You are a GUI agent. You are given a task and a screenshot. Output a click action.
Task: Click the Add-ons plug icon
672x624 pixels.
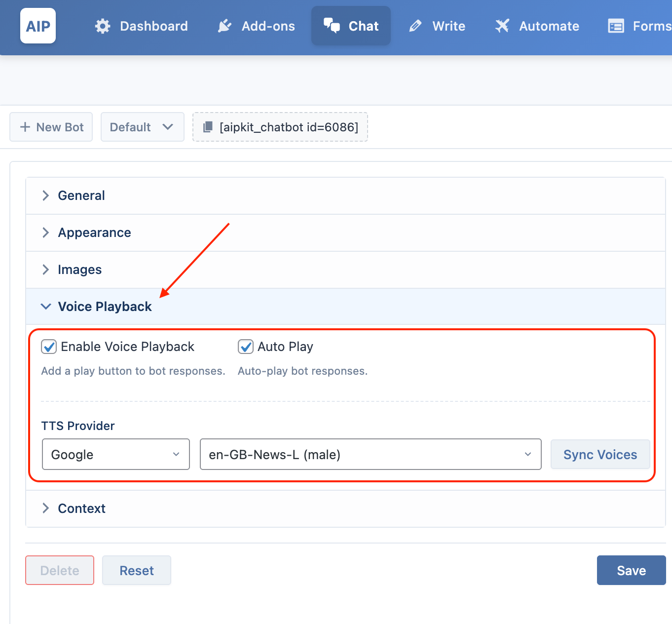(224, 26)
